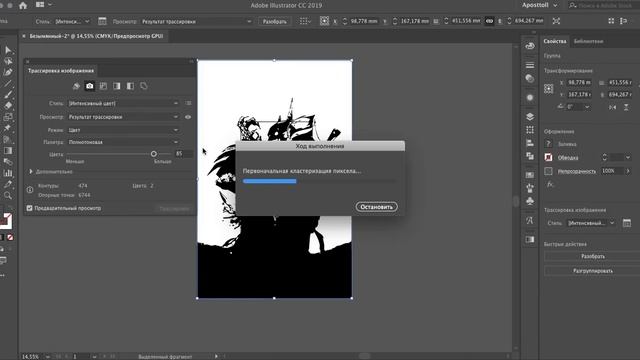Open the Aposttoll workspace dropdown

pyautogui.click(x=540, y=5)
